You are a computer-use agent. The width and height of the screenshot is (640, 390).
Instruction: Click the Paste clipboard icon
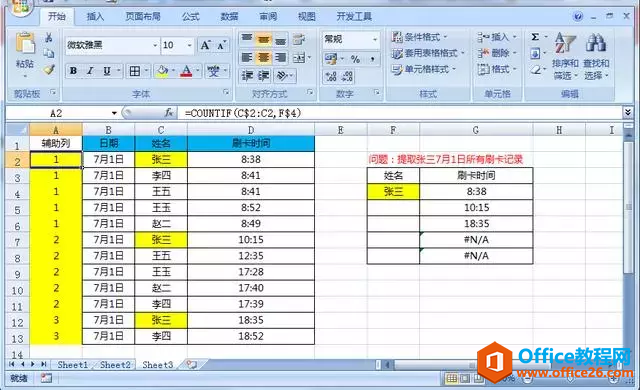tap(25, 43)
